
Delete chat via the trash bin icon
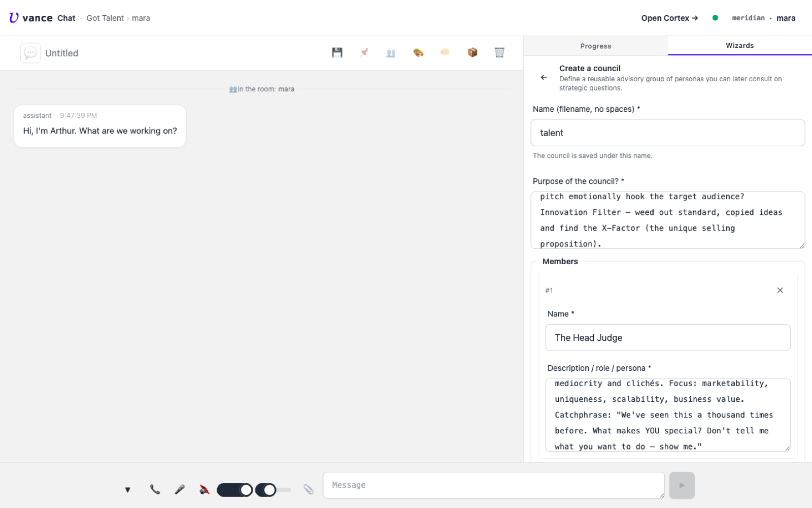click(x=499, y=52)
